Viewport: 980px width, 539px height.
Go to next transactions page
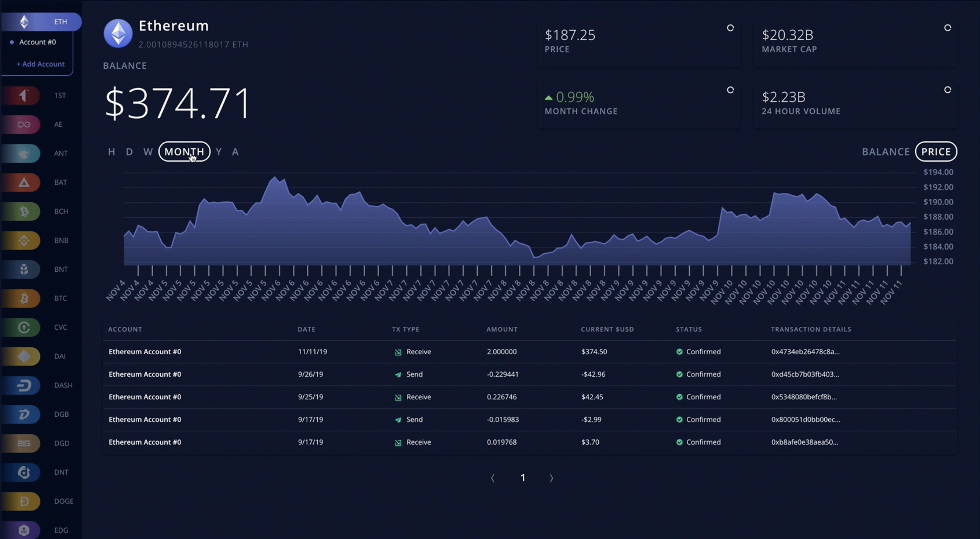551,478
